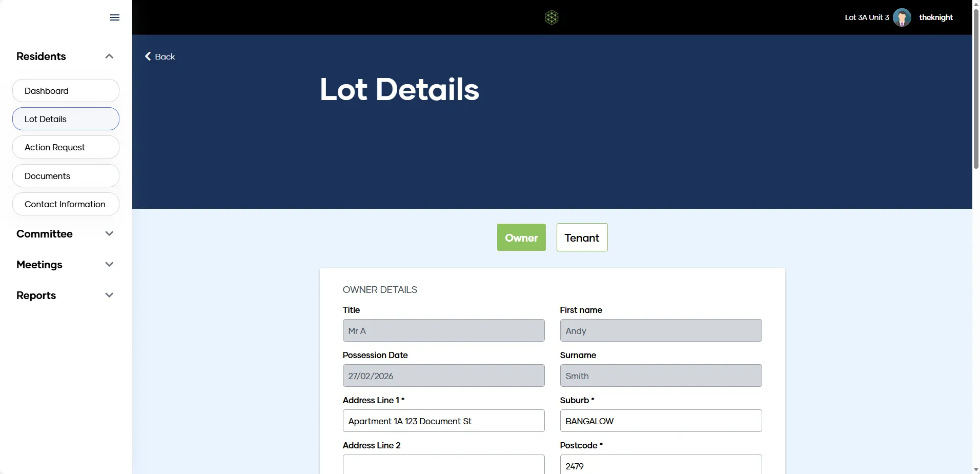Expand the Meetings section
Image resolution: width=980 pixels, height=474 pixels.
[x=65, y=265]
